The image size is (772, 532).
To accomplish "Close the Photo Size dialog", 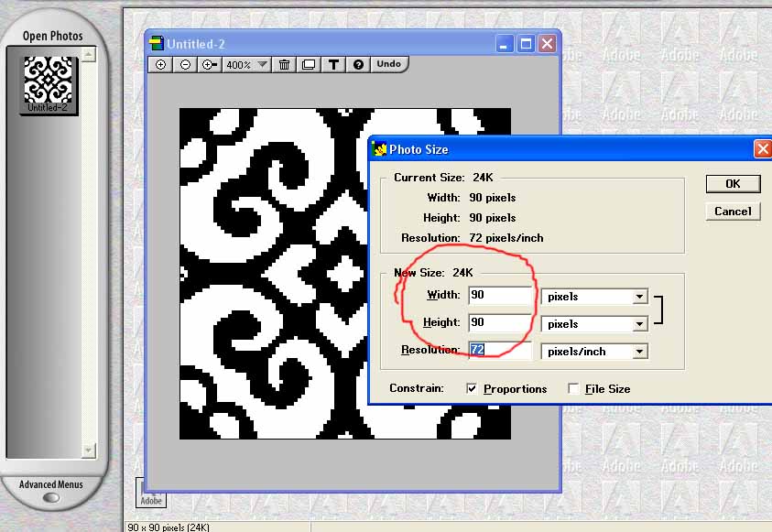I will [x=763, y=149].
